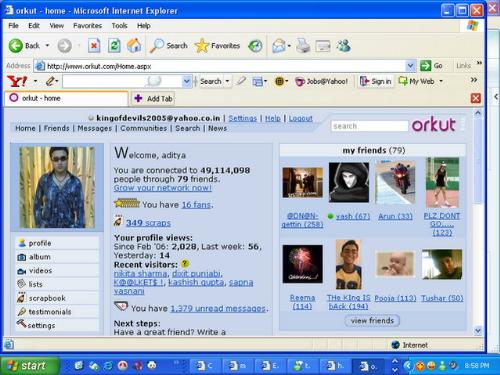
Task: Click the taskbar clock showing 8:58 PM
Action: point(477,366)
